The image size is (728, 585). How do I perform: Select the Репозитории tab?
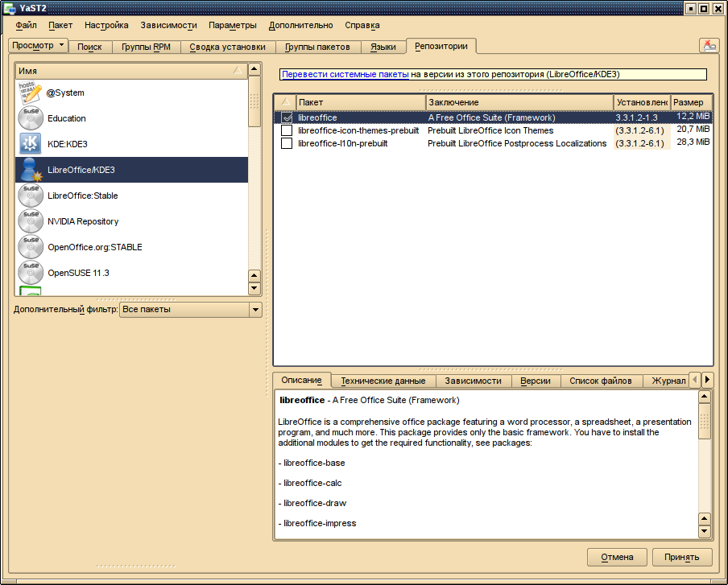pyautogui.click(x=441, y=46)
